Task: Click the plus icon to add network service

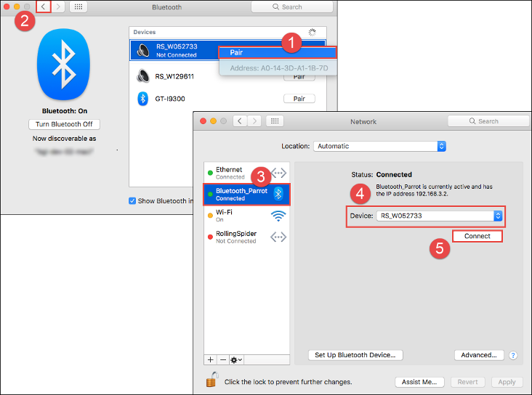Action: click(211, 359)
